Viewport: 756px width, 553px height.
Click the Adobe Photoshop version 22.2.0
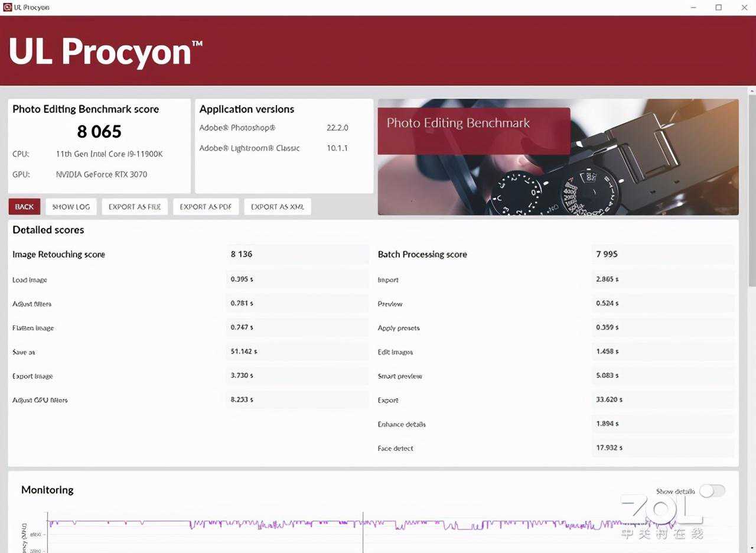tap(337, 128)
